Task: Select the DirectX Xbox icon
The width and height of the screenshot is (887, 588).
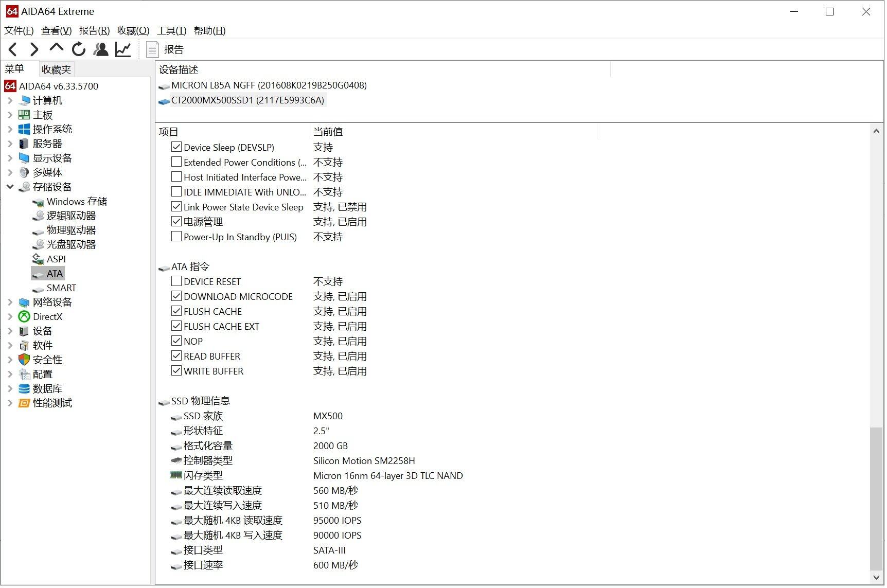Action: click(x=24, y=317)
